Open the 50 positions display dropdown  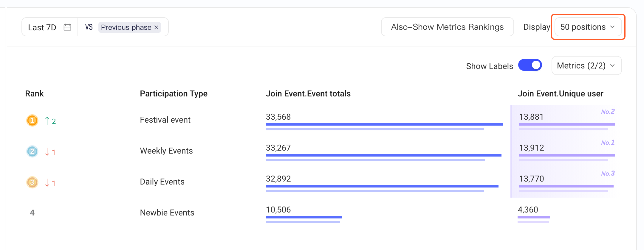coord(588,27)
